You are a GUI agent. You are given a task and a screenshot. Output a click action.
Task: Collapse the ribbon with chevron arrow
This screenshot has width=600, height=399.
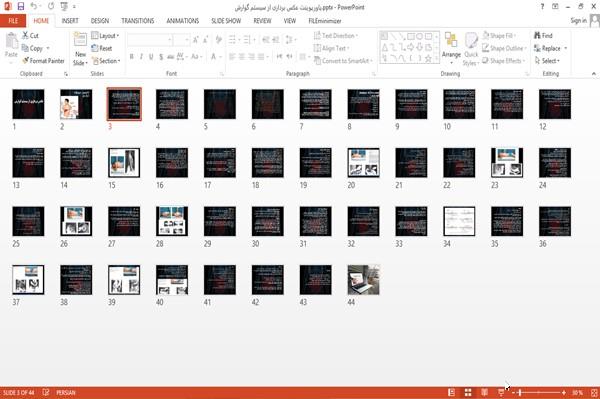tap(593, 73)
